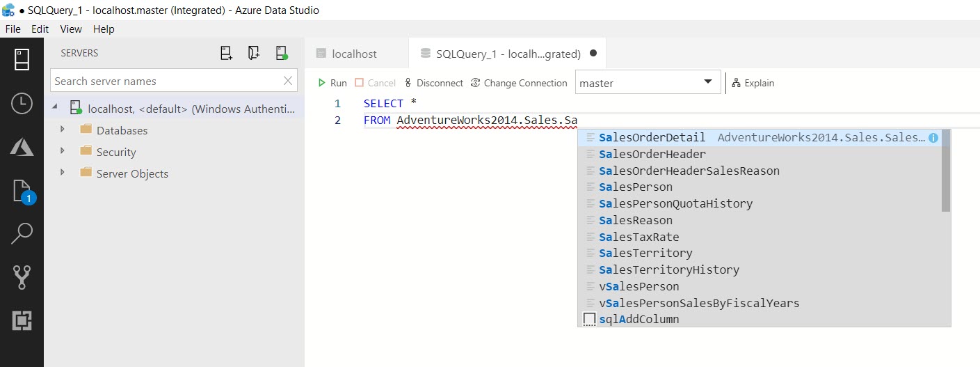Collapse the localhost server node
This screenshot has width=980, height=367.
coord(56,108)
